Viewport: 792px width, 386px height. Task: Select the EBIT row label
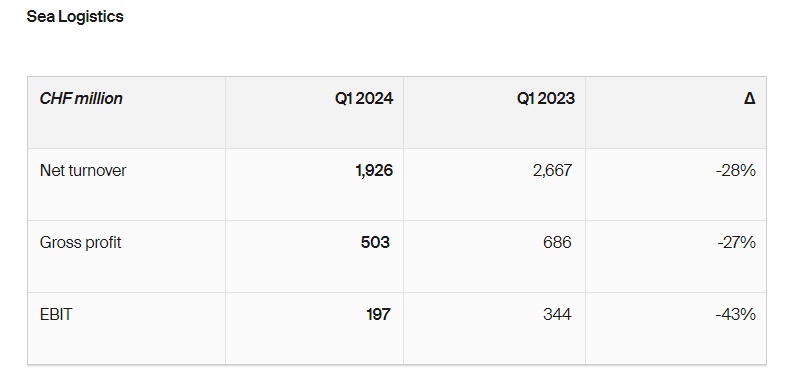[x=56, y=314]
